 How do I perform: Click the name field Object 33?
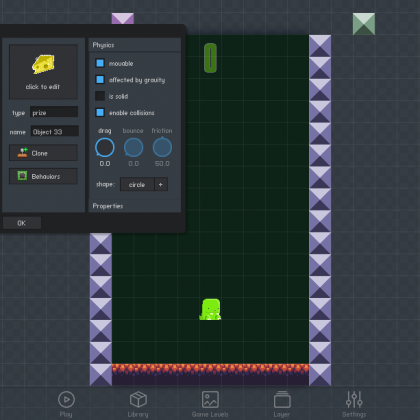pos(55,131)
